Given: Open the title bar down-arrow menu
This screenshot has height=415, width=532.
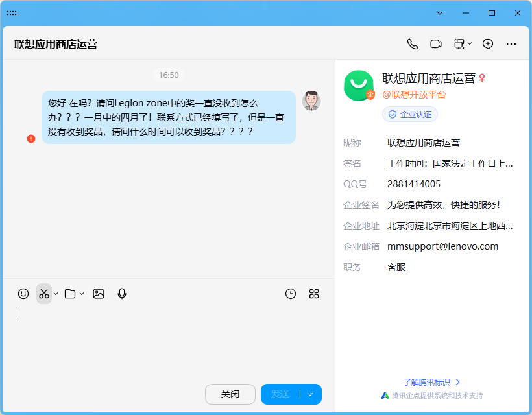Looking at the screenshot, I should coord(440,13).
